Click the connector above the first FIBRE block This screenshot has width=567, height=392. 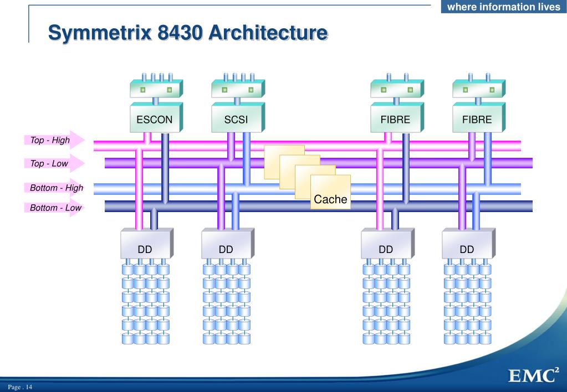tap(397, 86)
